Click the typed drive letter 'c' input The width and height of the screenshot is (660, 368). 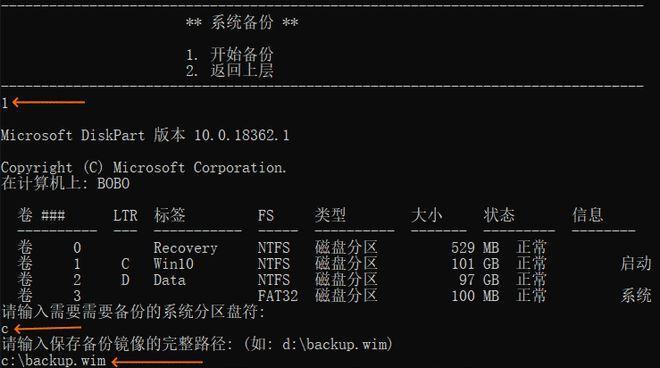(5, 329)
